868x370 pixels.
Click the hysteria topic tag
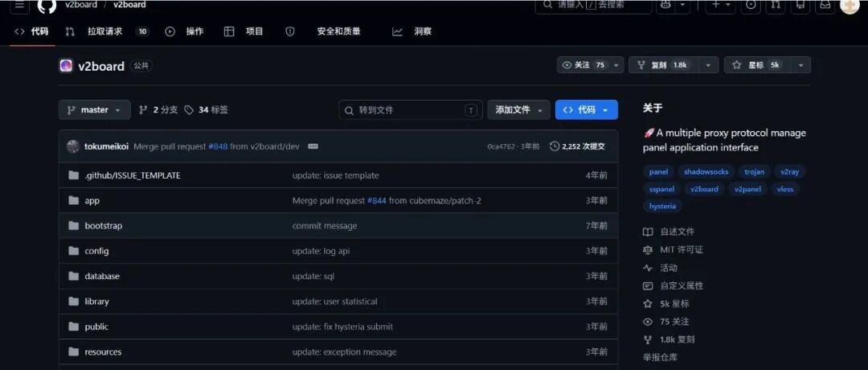click(x=662, y=206)
